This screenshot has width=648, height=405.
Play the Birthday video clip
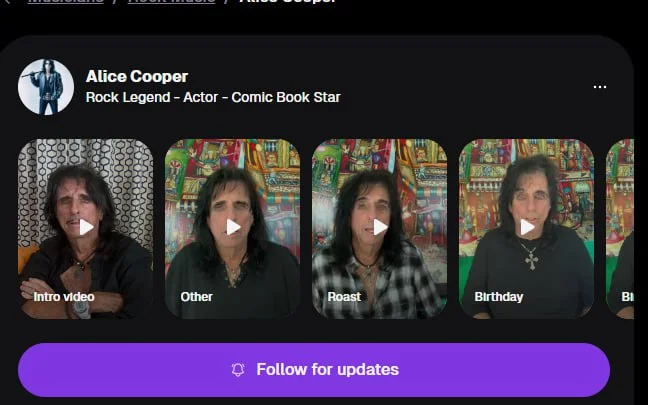click(527, 227)
